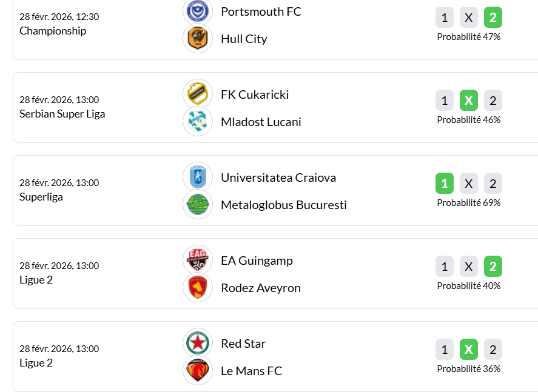Open the Universitatea Craiova team name link
The height and width of the screenshot is (392, 538).
click(x=278, y=178)
